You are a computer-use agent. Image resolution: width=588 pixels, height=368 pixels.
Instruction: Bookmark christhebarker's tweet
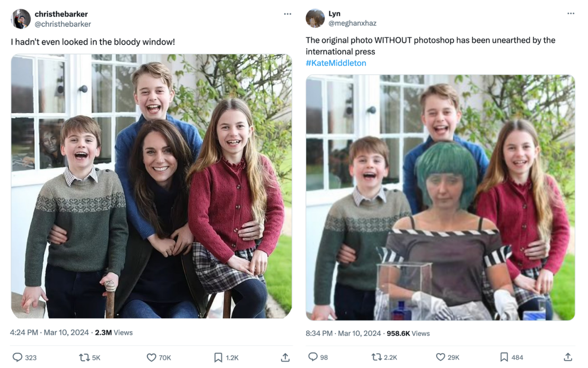click(x=218, y=357)
